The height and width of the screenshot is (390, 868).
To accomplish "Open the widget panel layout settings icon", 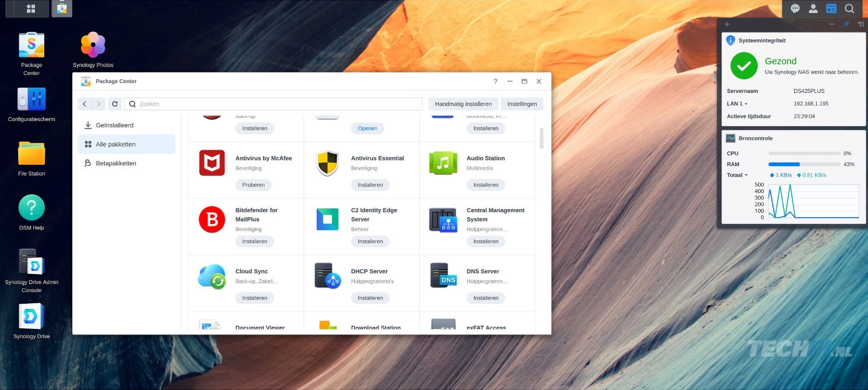I will point(860,24).
